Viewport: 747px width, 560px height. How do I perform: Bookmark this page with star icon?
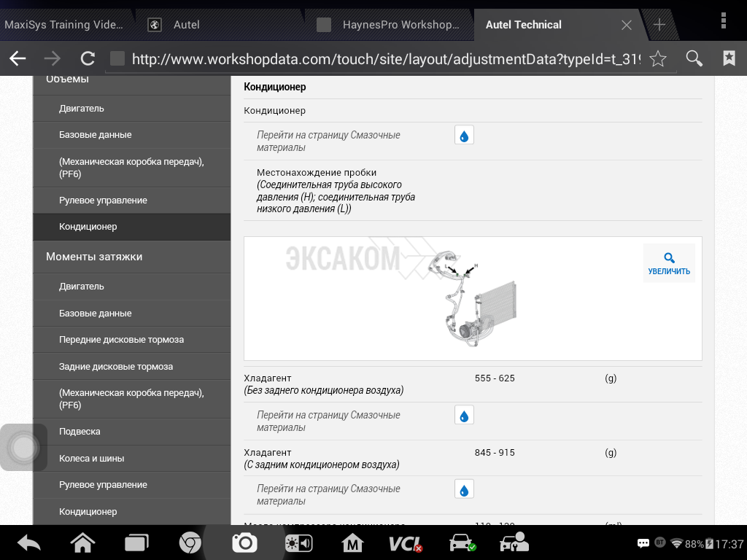[658, 59]
